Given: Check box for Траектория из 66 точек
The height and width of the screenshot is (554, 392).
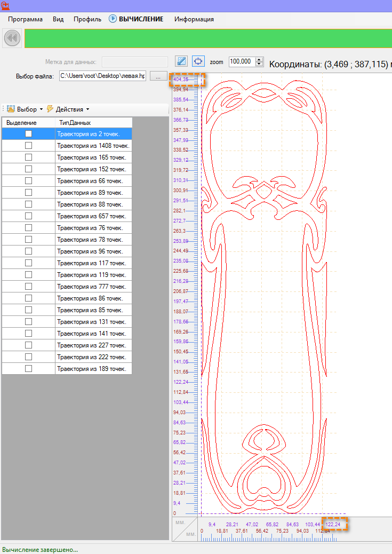Looking at the screenshot, I should coord(29,180).
